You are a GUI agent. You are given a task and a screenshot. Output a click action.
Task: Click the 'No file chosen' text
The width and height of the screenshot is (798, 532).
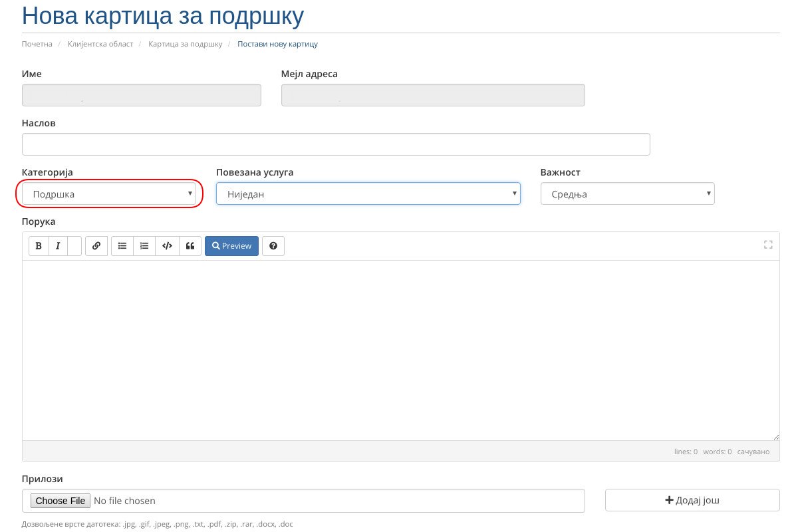point(125,501)
